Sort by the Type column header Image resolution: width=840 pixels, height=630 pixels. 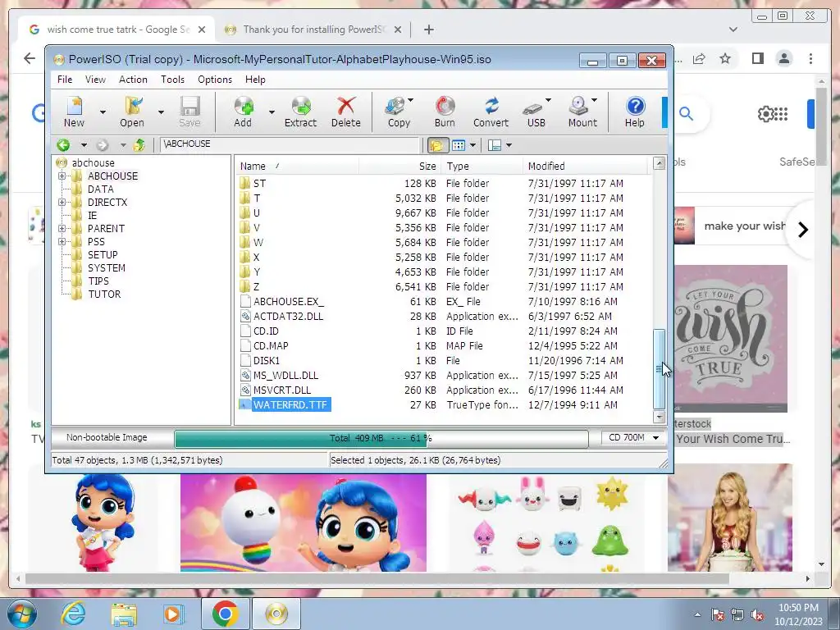482,166
